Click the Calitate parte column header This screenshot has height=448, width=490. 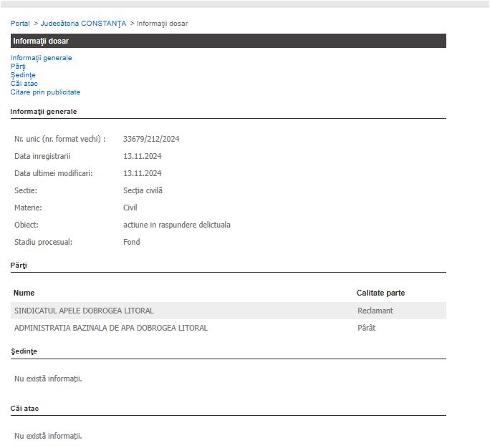[x=380, y=293]
